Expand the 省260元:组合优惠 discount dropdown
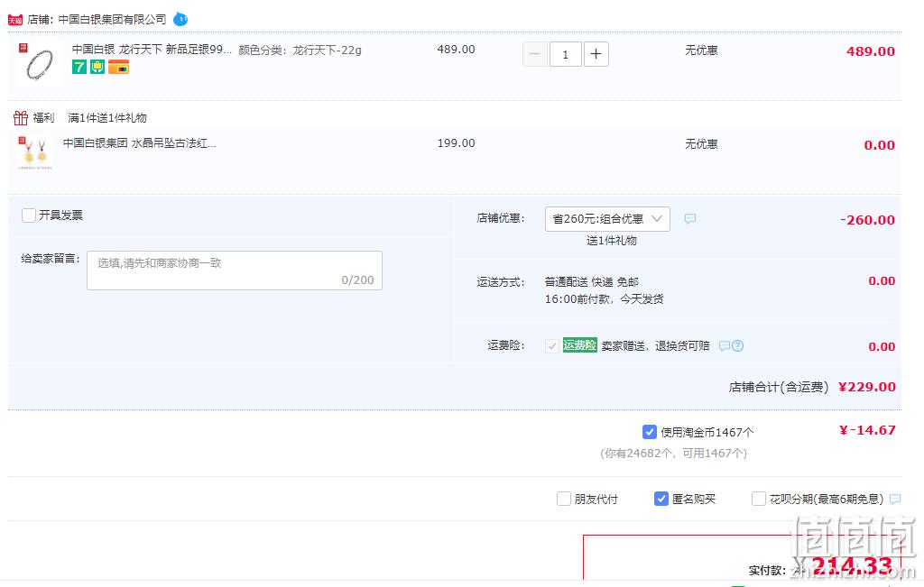 [607, 219]
